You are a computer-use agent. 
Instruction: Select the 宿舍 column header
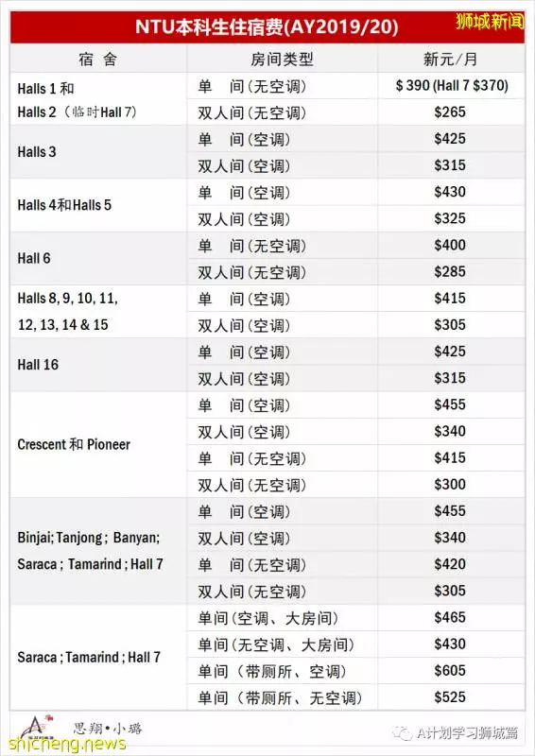pos(98,59)
